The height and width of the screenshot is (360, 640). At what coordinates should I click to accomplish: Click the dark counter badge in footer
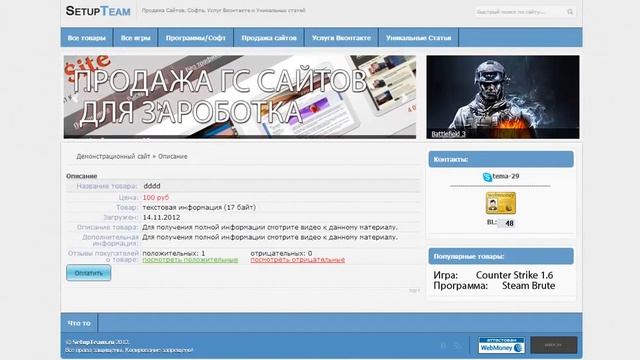tap(553, 345)
